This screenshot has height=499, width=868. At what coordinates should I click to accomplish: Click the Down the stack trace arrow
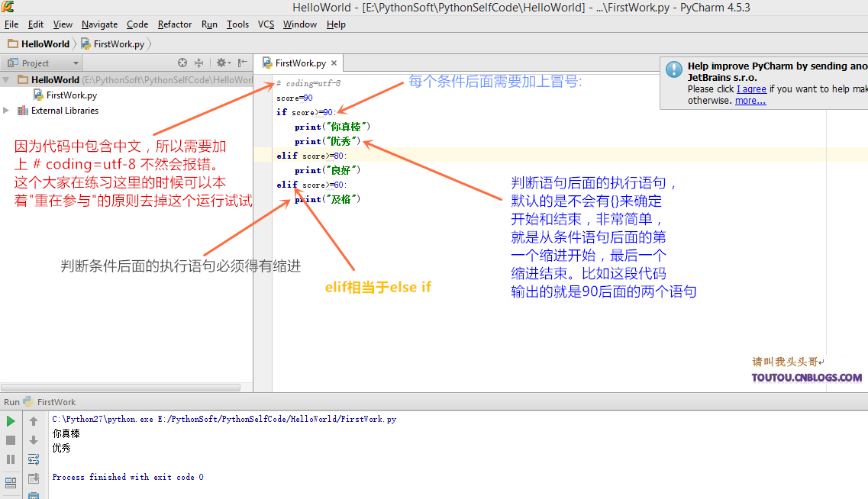34,440
